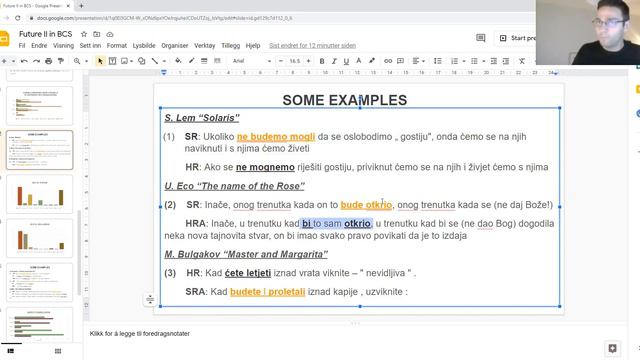The image size is (640, 360).
Task: Click the numbered list icon
Action: 454,61
